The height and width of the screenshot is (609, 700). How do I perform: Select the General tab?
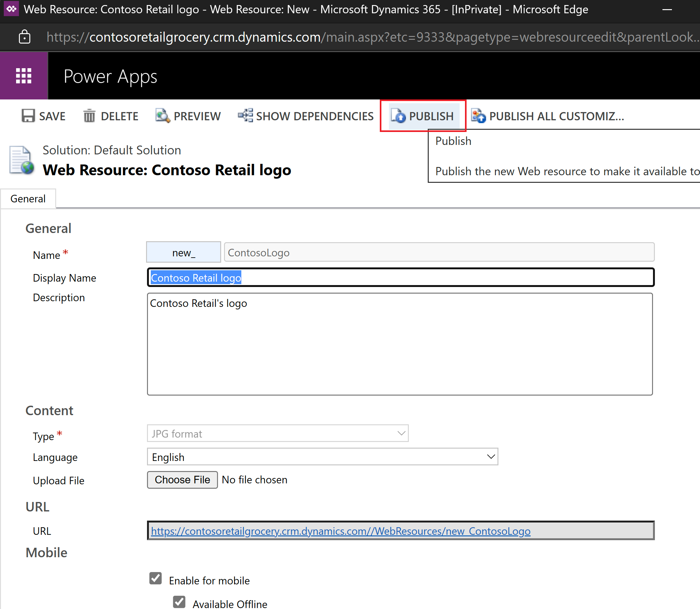coord(28,199)
